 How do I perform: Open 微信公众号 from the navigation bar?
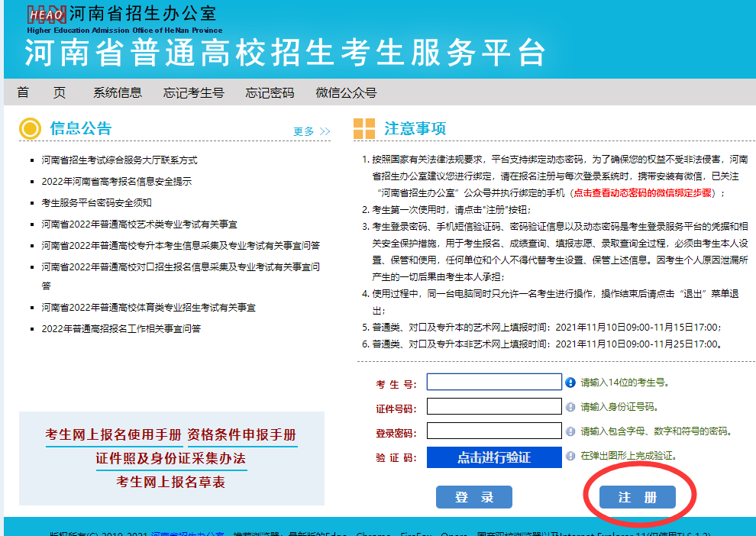click(x=346, y=92)
